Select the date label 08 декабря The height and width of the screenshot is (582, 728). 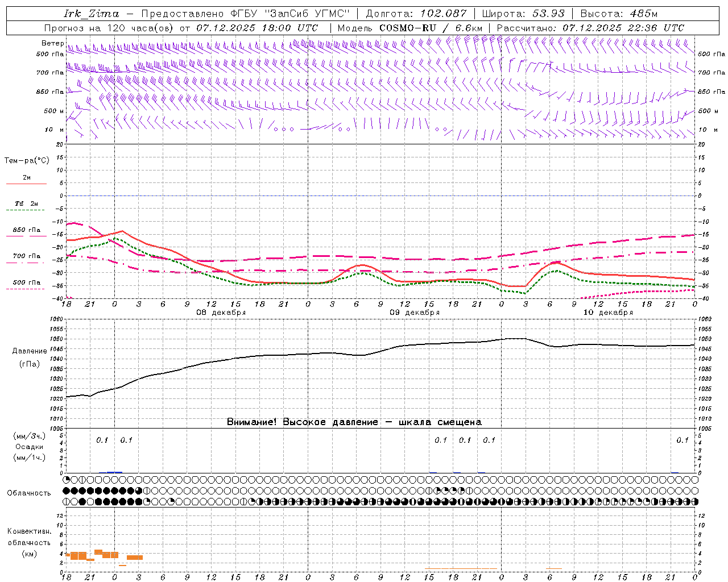click(x=221, y=313)
